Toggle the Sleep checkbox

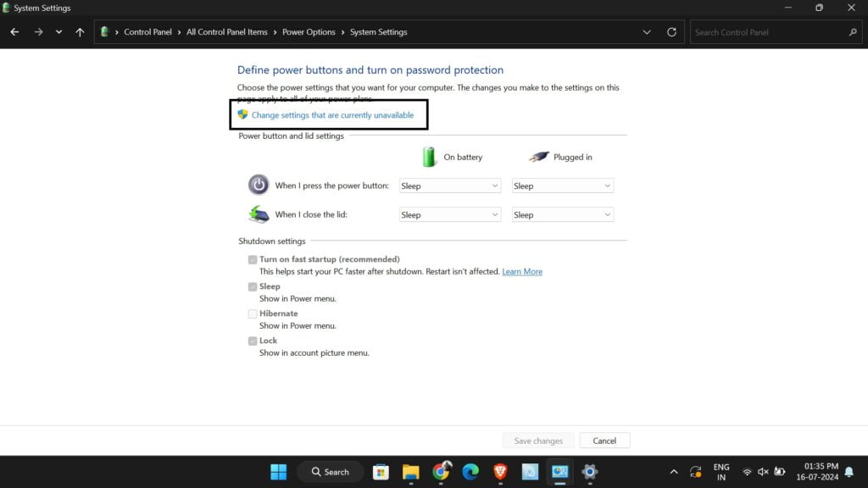(253, 286)
